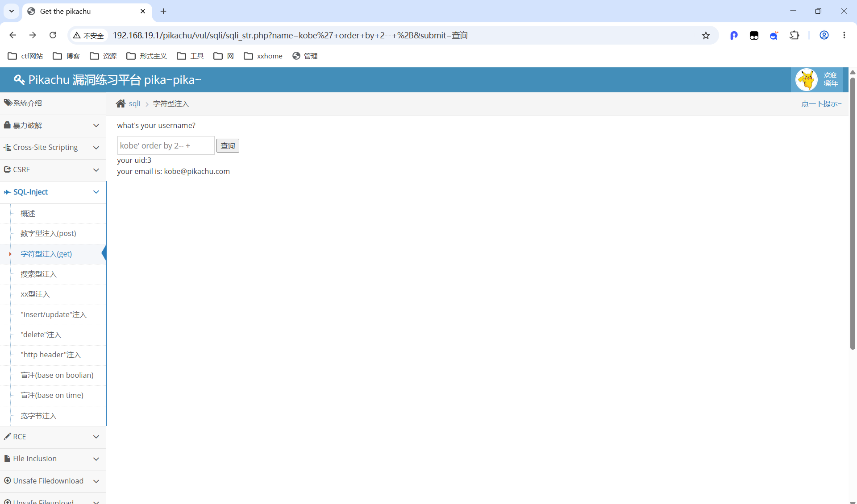Screen dimensions: 857x504
Task: Click the download icon beside Unsafe Filedownload
Action: tap(7, 480)
